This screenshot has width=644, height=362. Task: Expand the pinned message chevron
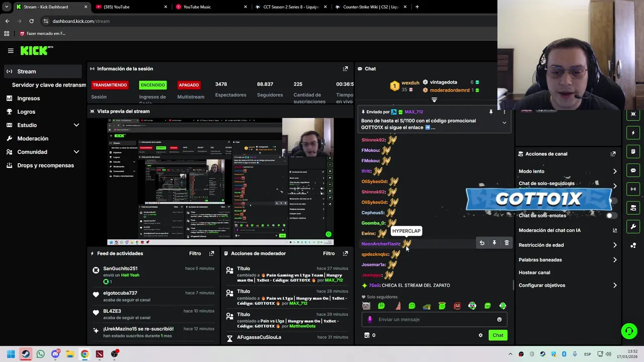[504, 123]
